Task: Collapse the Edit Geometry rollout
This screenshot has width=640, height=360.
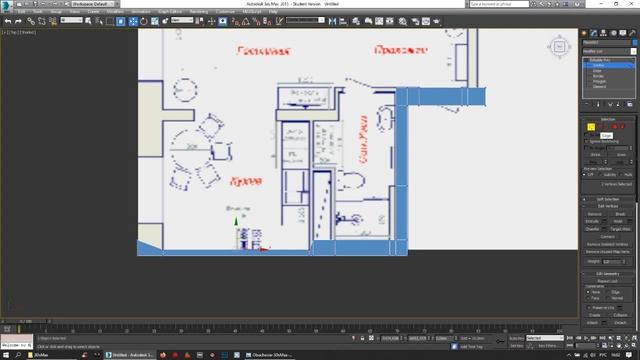Action: click(608, 274)
